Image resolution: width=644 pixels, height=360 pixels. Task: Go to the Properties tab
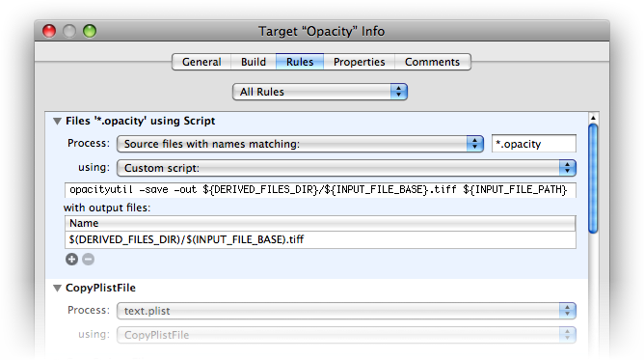pyautogui.click(x=359, y=62)
